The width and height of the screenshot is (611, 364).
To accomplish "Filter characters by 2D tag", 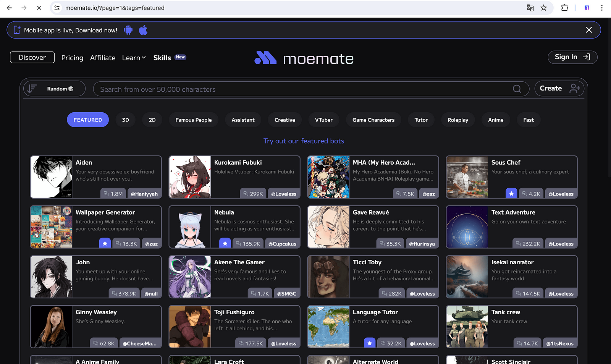I will click(x=152, y=120).
